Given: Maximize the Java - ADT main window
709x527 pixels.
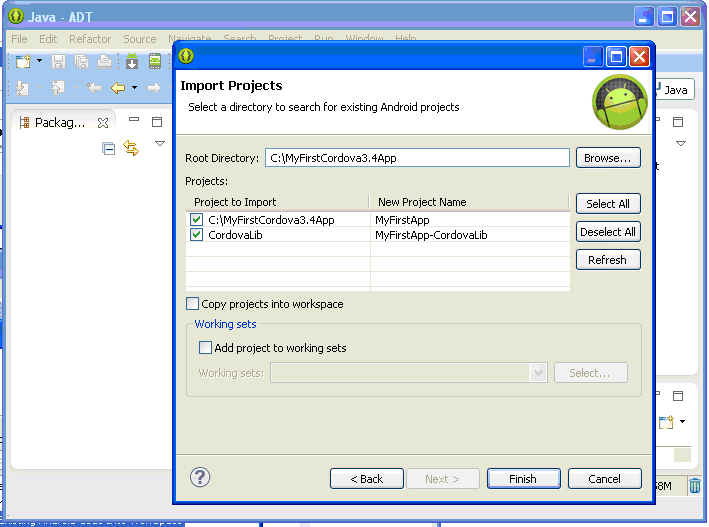Looking at the screenshot, I should click(667, 17).
